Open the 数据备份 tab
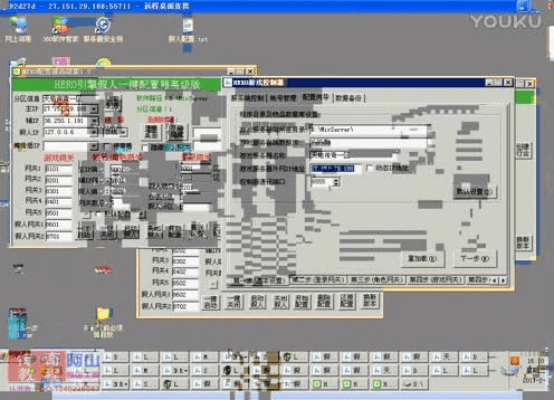 point(349,98)
